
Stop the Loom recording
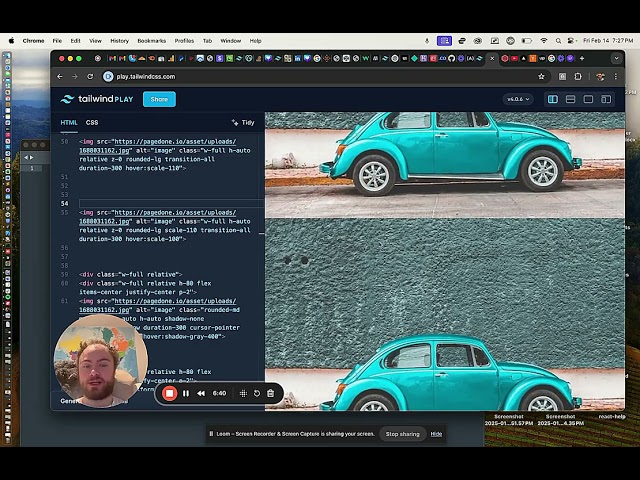pos(169,393)
